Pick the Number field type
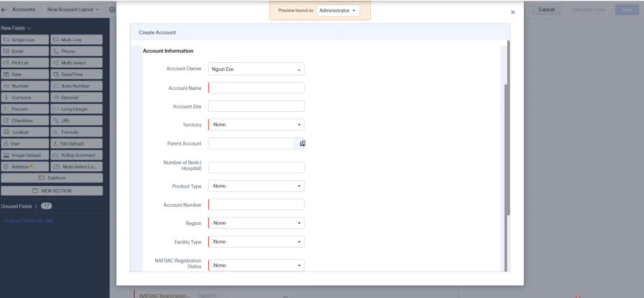 point(25,86)
